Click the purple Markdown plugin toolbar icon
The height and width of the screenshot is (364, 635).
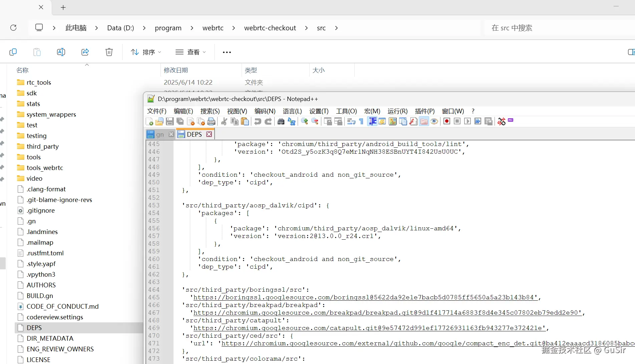511,120
